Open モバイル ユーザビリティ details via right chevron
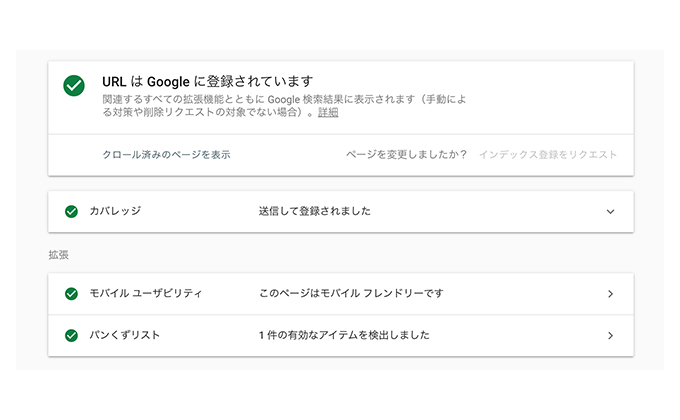The height and width of the screenshot is (420, 680). (610, 294)
